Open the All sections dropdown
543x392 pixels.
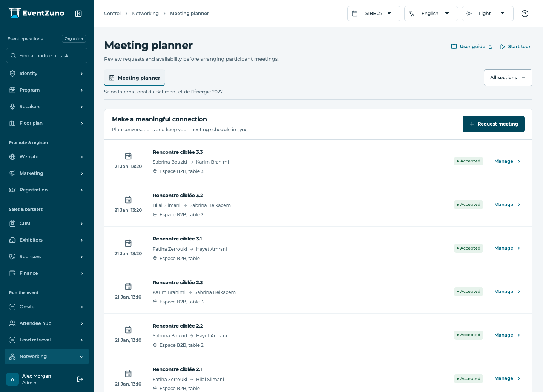[508, 78]
